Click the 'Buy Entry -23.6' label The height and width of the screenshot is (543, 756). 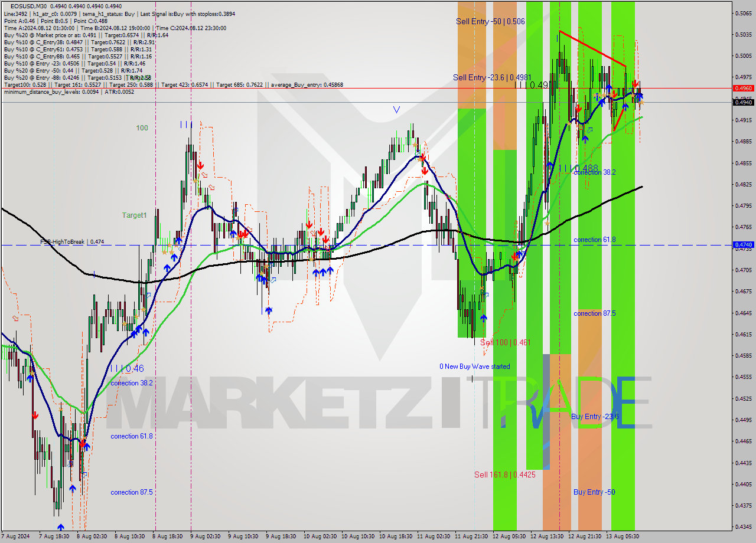(x=595, y=416)
